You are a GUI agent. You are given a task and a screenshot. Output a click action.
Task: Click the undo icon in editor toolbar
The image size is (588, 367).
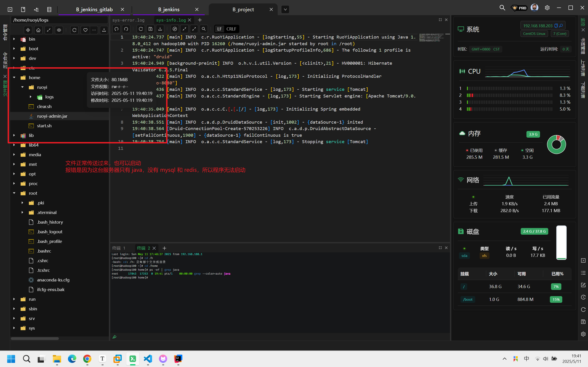click(x=117, y=29)
